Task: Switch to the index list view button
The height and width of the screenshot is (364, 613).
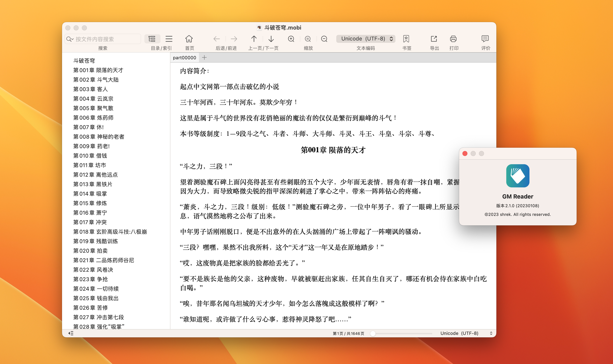Action: [169, 39]
